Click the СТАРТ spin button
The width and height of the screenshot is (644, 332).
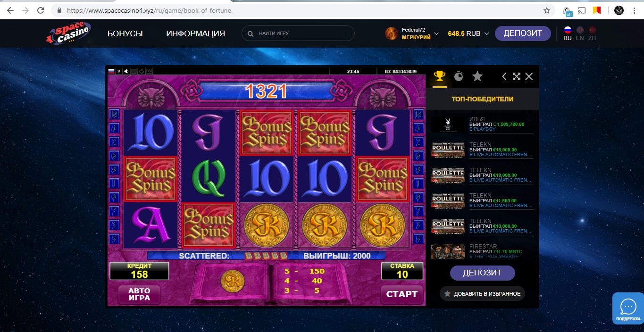pyautogui.click(x=402, y=294)
